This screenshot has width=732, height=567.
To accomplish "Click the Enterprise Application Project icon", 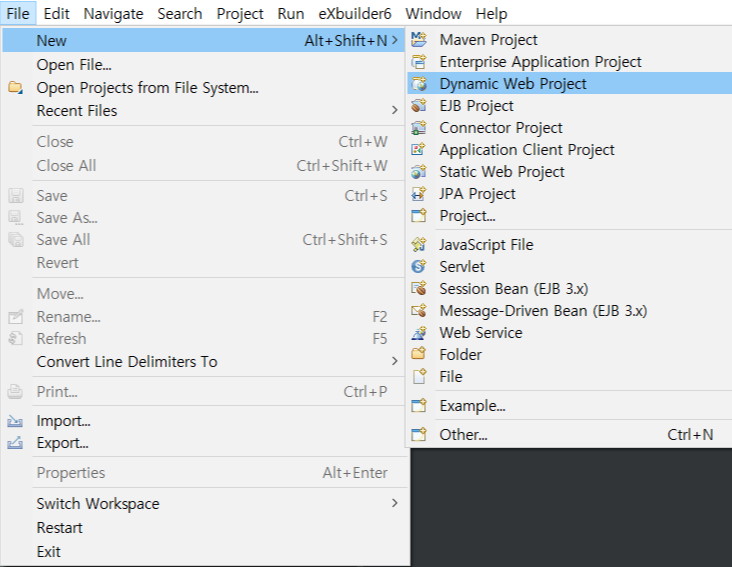I will (419, 62).
